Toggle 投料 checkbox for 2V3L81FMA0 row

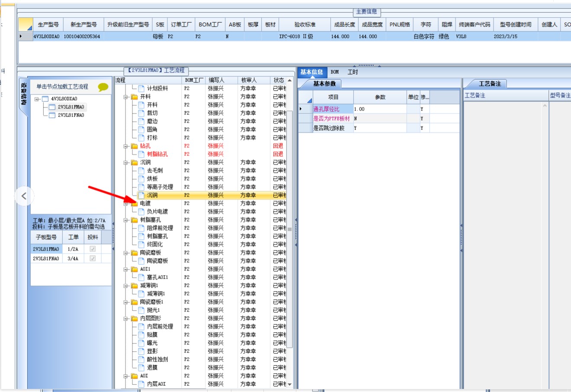pyautogui.click(x=92, y=249)
